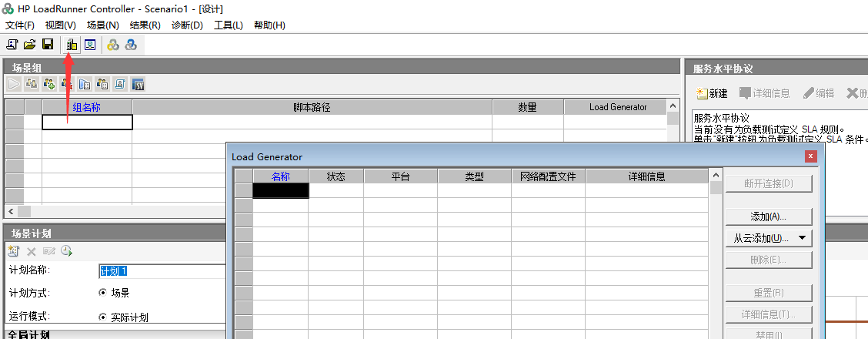
Task: Click the 场景组 vertical scrollbar up arrow
Action: pos(673,106)
